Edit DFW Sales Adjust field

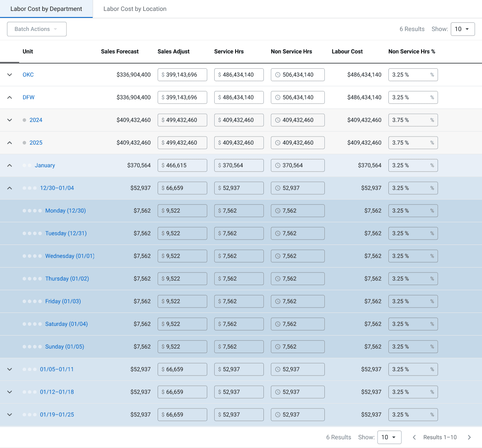coord(182,98)
